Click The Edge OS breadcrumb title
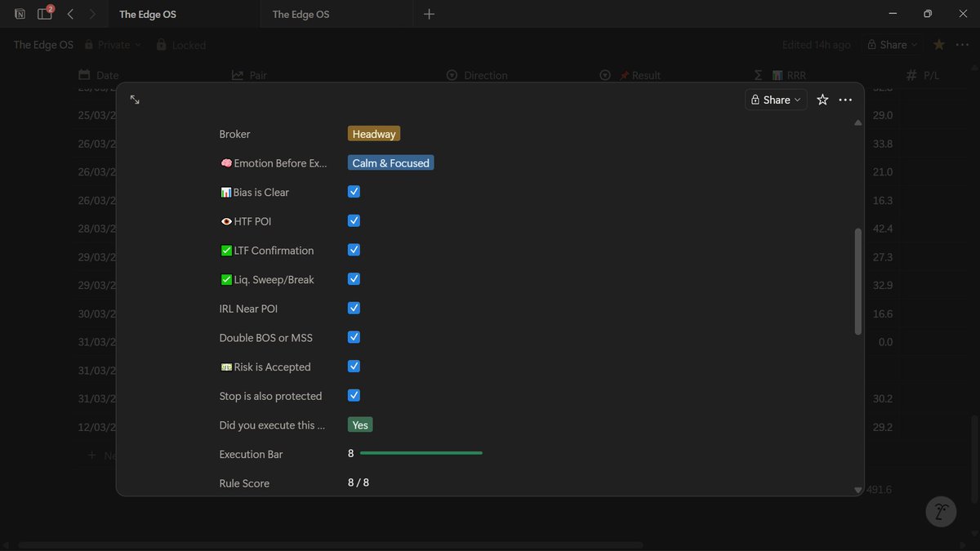This screenshot has height=551, width=980. (x=43, y=45)
